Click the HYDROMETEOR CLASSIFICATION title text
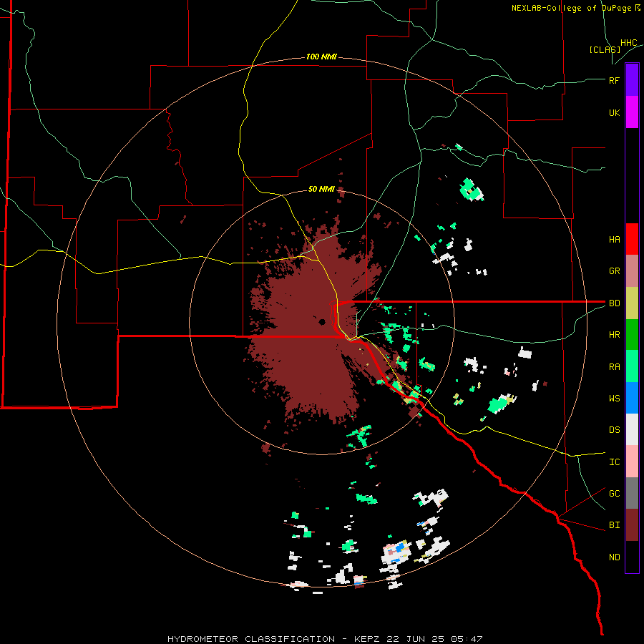The image size is (644, 644). (x=251, y=639)
